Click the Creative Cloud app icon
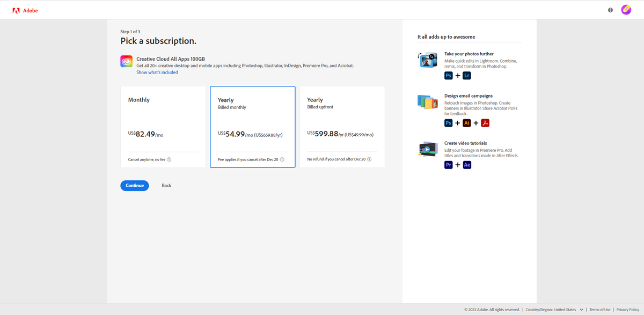644x315 pixels. (x=127, y=62)
